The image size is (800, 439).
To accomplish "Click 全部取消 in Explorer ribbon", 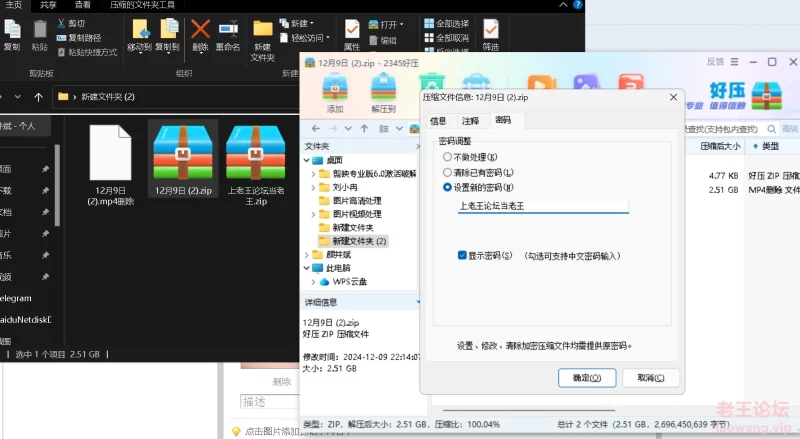I will point(446,38).
